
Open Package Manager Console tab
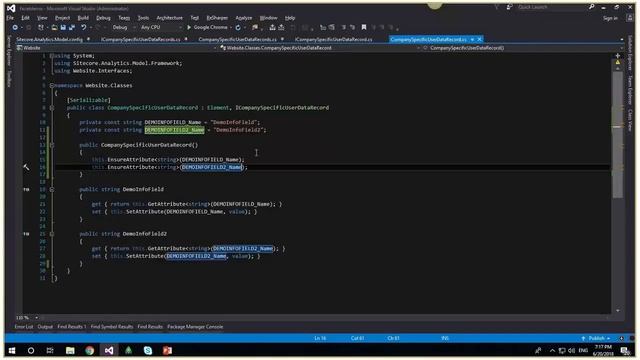pyautogui.click(x=195, y=327)
